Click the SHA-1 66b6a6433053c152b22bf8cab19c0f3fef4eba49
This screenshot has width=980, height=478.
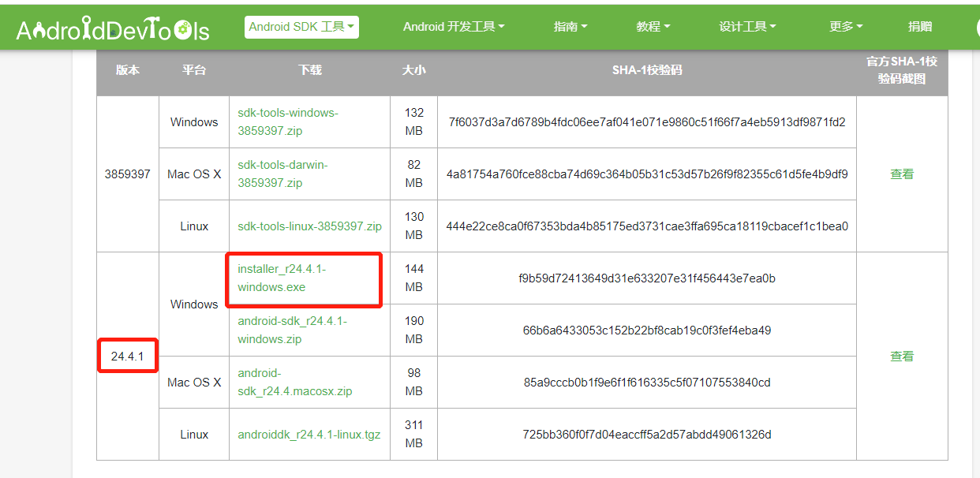point(647,330)
